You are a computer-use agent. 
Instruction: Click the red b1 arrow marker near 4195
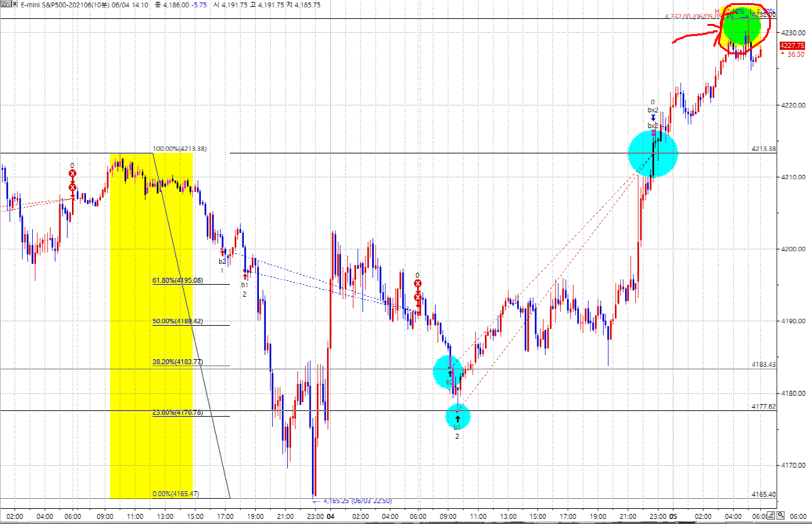click(245, 275)
